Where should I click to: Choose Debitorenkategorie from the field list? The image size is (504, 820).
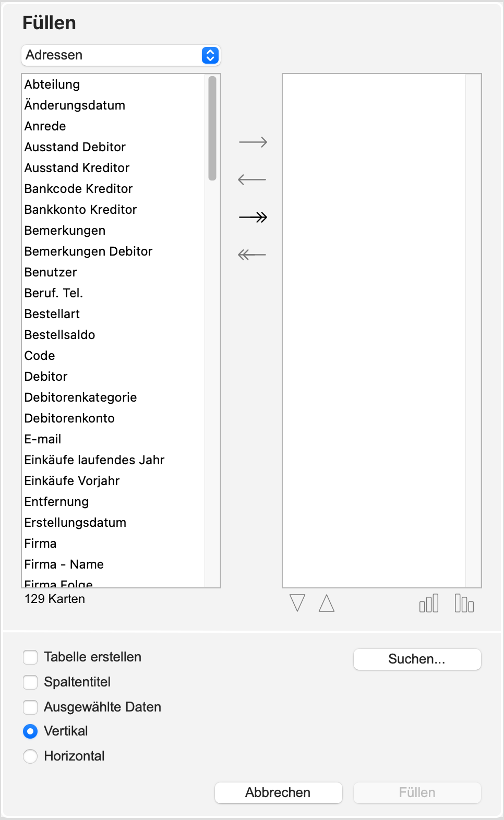point(80,397)
